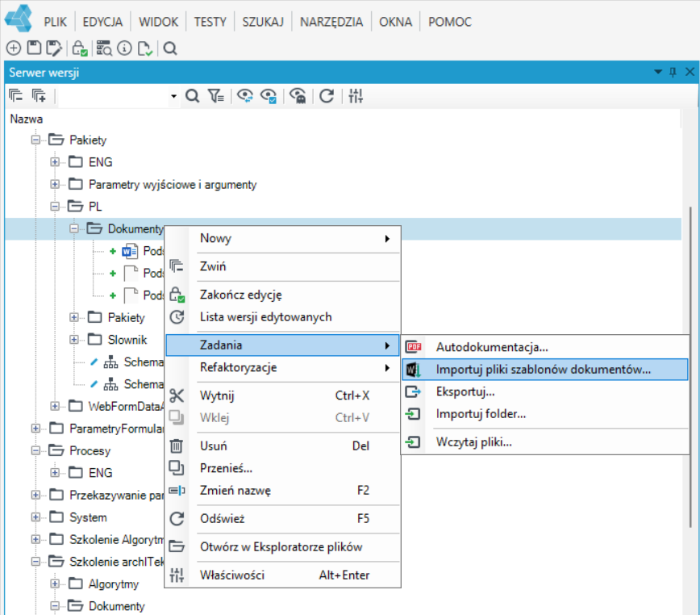Toggle the eye with blue checkbox icon
The image size is (700, 615).
[x=269, y=95]
